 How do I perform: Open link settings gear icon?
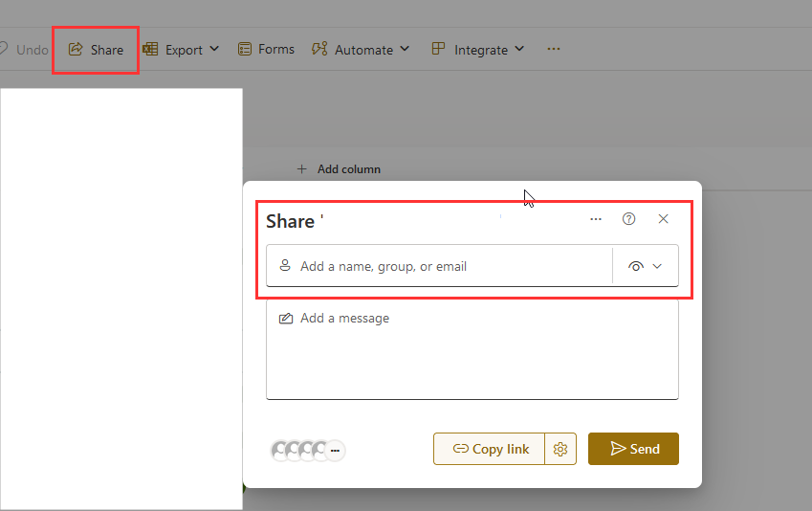(560, 449)
